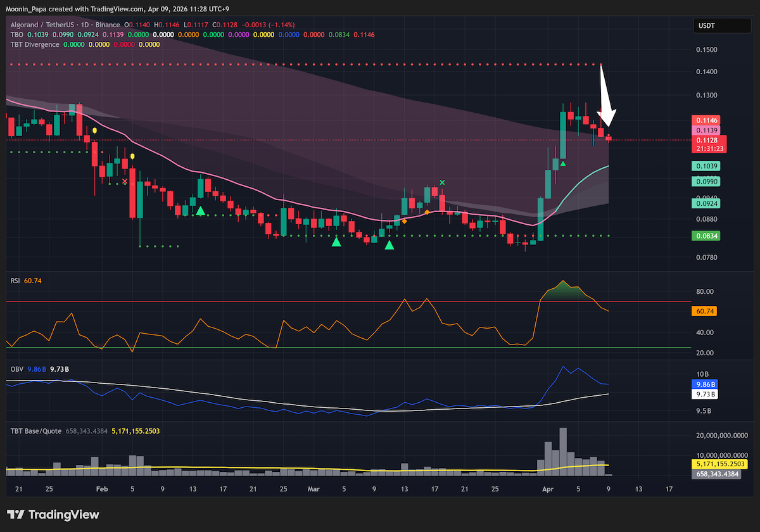
Task: Click the white 9.73 B label on the OBV scale
Action: coord(706,394)
